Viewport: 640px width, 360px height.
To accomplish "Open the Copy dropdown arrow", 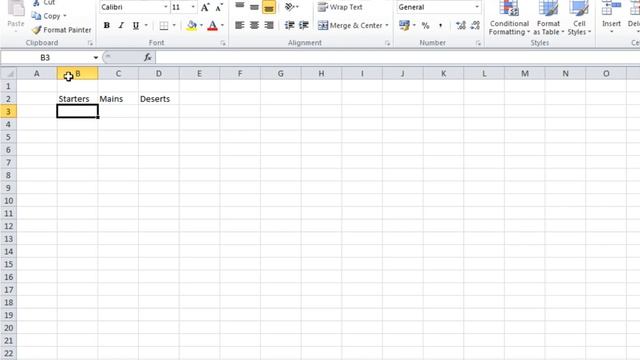I will pyautogui.click(x=65, y=16).
